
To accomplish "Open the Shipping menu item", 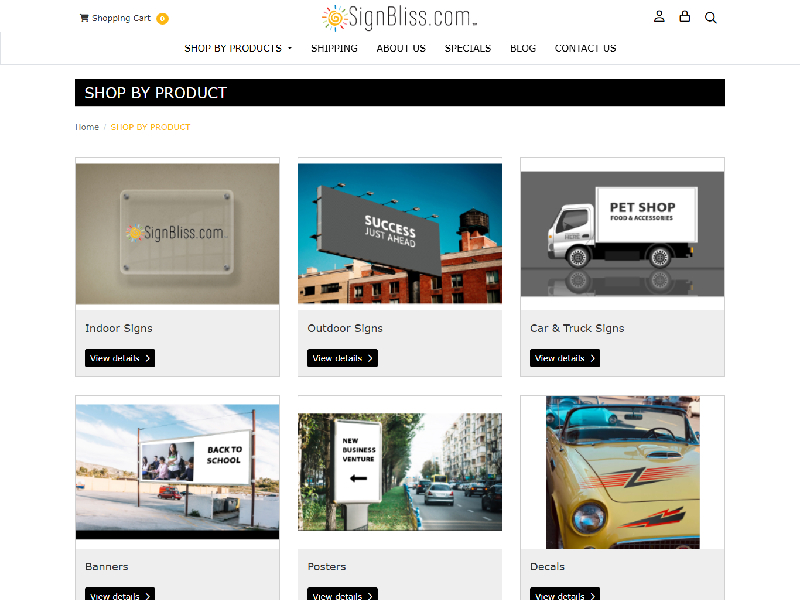I will tap(334, 48).
